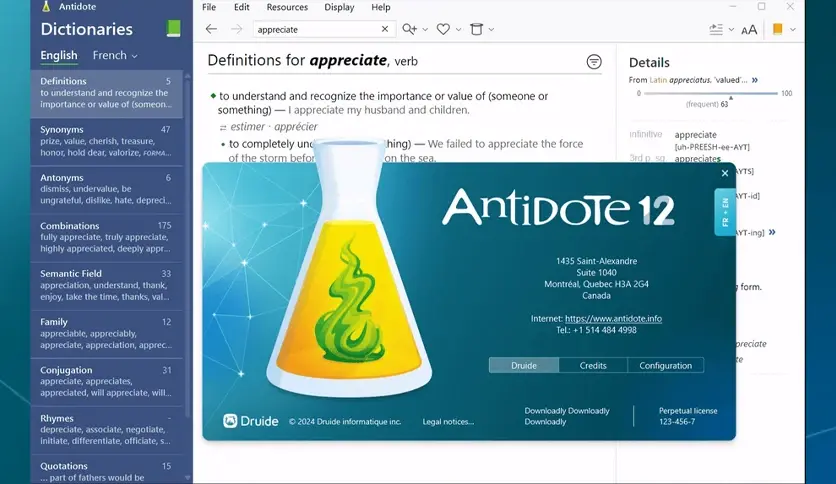Go forward with the right arrow
This screenshot has height=484, width=836.
(236, 29)
